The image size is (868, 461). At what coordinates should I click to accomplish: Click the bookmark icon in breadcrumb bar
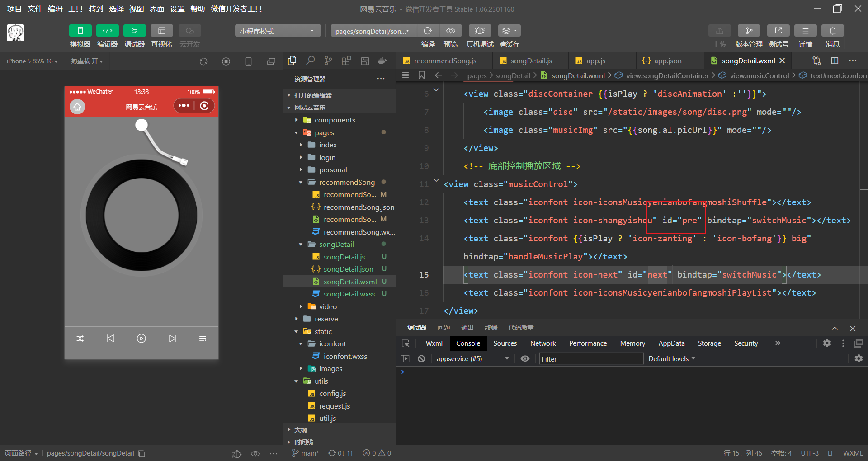pyautogui.click(x=421, y=75)
